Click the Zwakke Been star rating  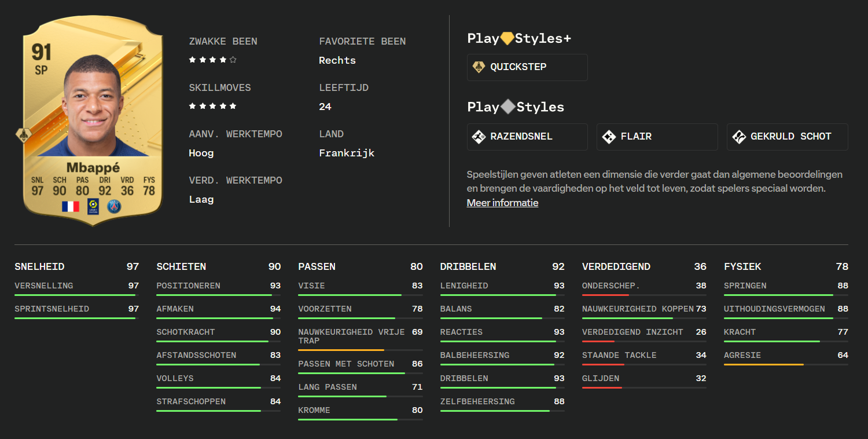point(212,60)
